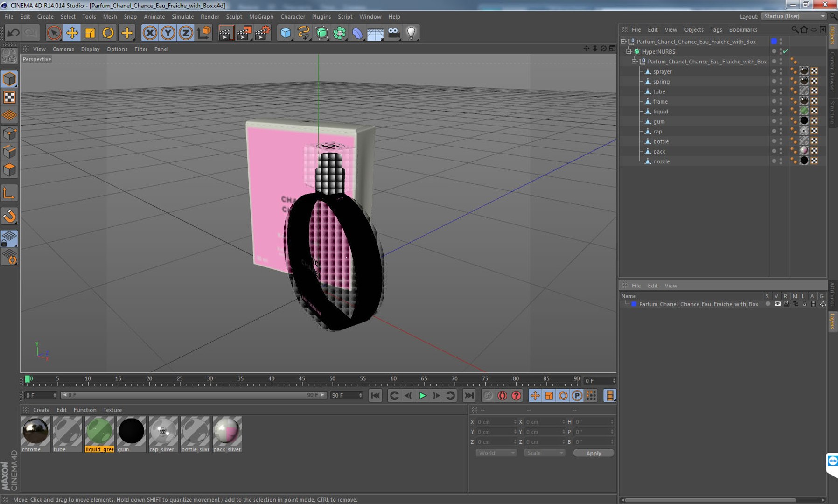Open the Layout dropdown
This screenshot has width=838, height=504.
click(x=794, y=16)
